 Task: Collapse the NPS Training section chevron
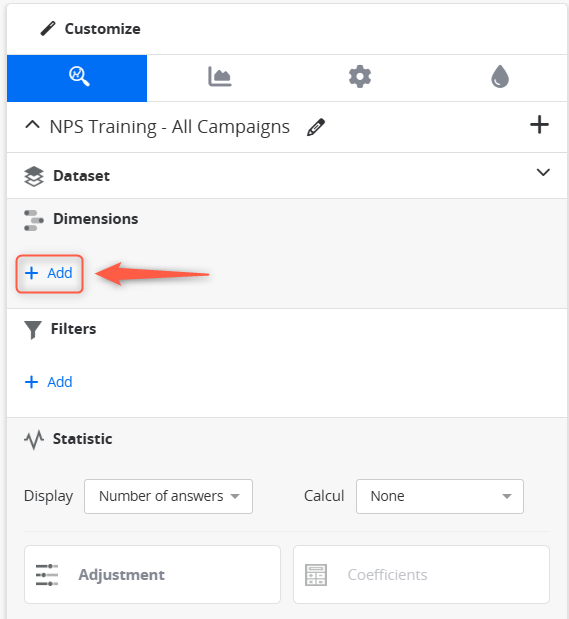32,125
